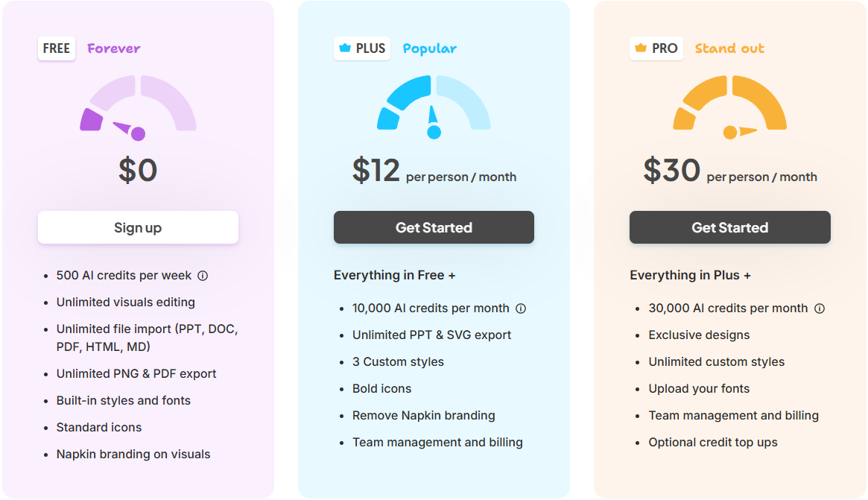
Task: Click Get Started under the Pro plan
Action: point(729,227)
